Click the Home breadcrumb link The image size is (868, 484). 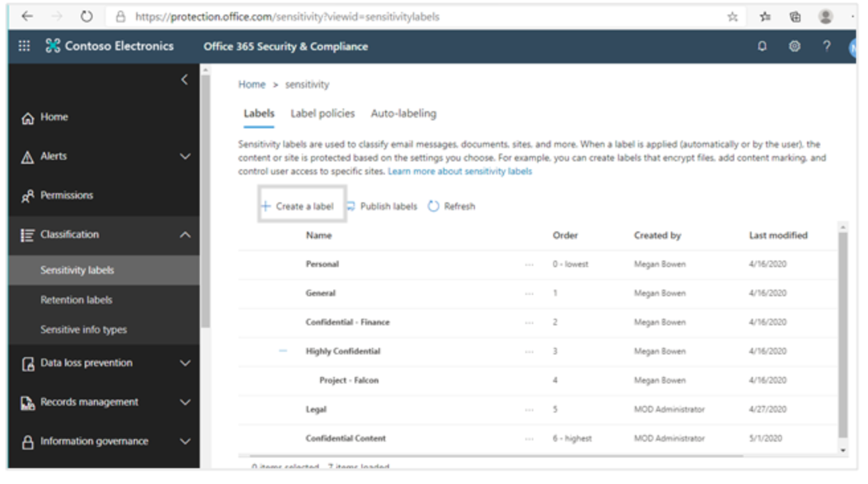251,84
